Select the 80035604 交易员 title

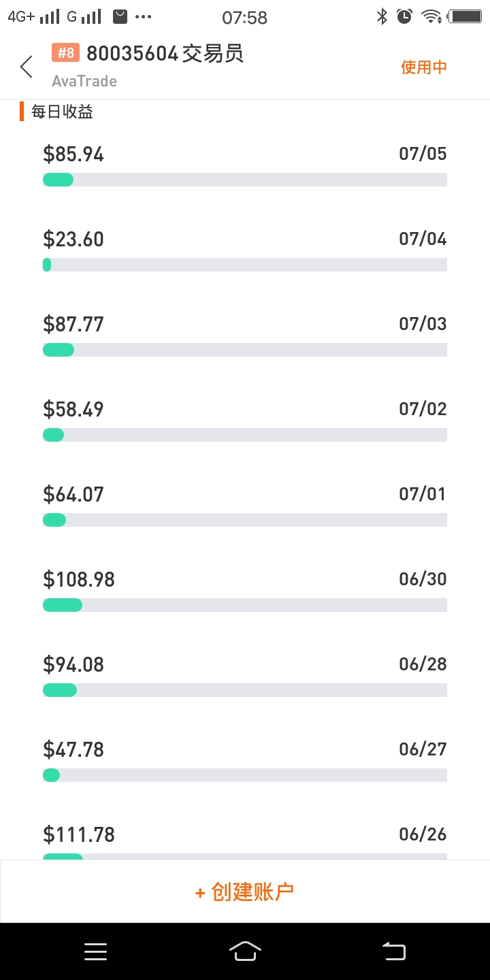(165, 53)
